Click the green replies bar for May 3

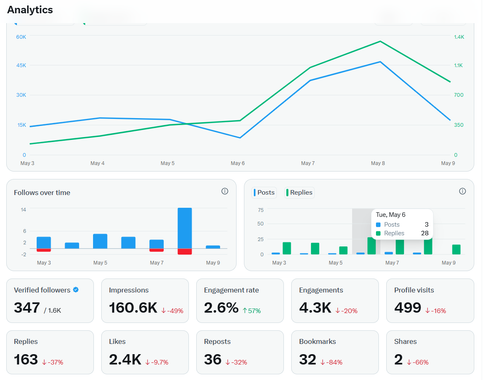(287, 248)
